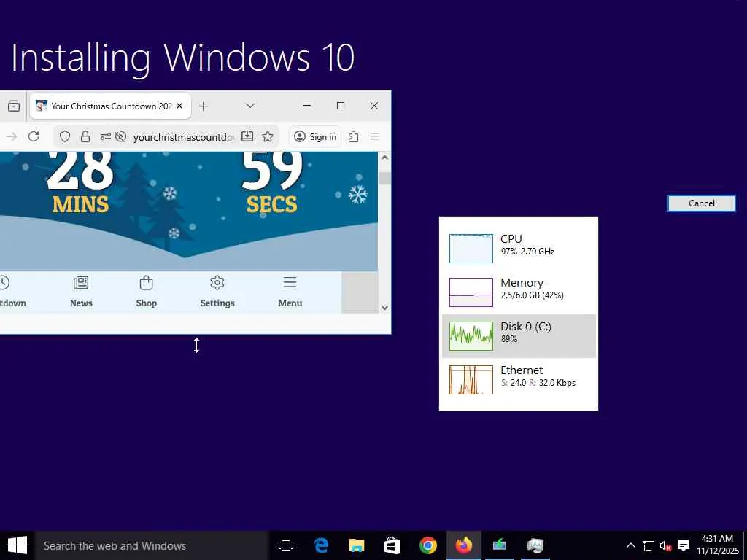Select the Disk 0 (C:) performance row

tap(519, 335)
